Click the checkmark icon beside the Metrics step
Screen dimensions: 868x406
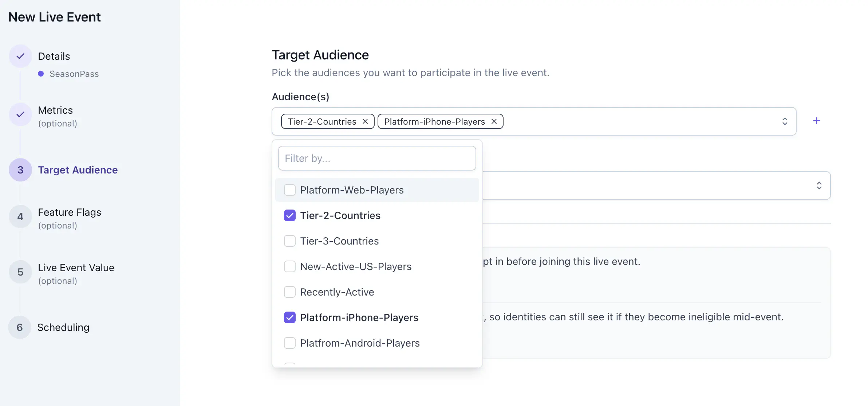(20, 114)
